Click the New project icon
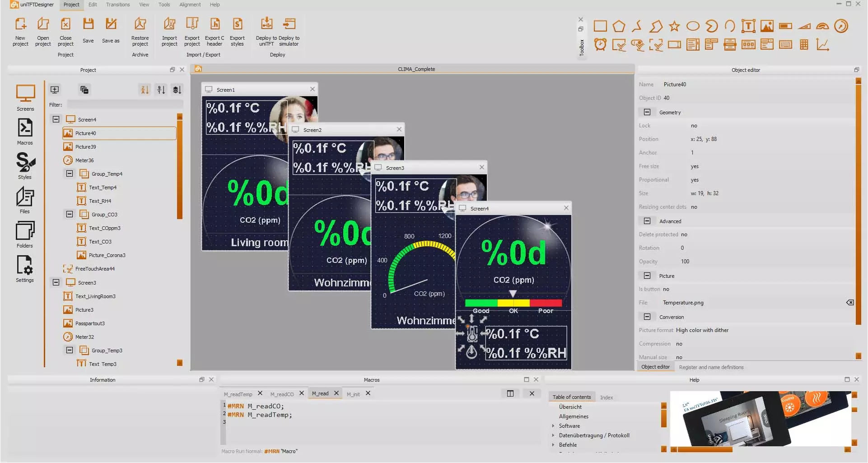 click(x=20, y=24)
